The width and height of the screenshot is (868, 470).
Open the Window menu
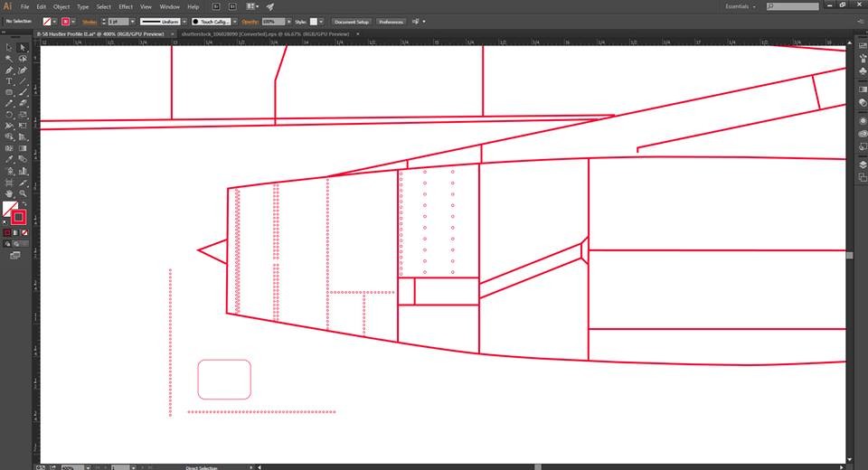click(x=169, y=6)
